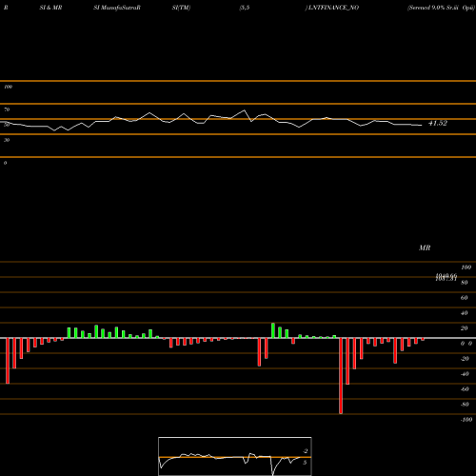Click the SI MunafaSutraR header text
The image size is (476, 476).
click(117, 8)
